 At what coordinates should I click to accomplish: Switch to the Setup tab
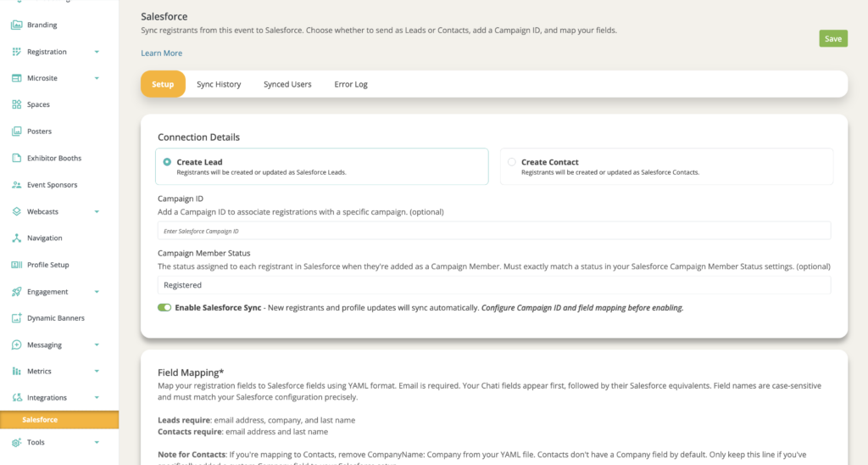[163, 84]
